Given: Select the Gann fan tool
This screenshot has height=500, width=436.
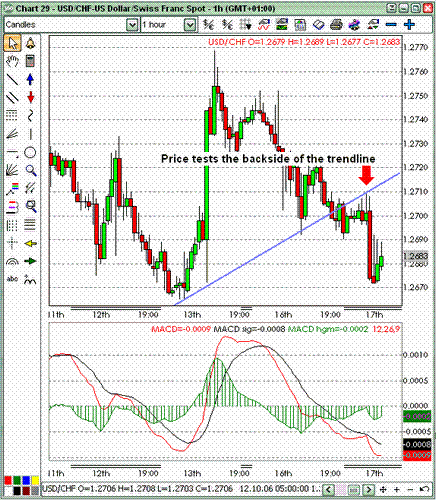Looking at the screenshot, I should pyautogui.click(x=12, y=171).
